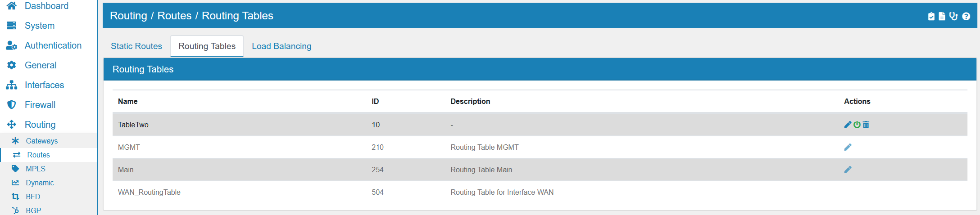Open the Gateways submenu item
The height and width of the screenshot is (215, 980).
(x=42, y=141)
